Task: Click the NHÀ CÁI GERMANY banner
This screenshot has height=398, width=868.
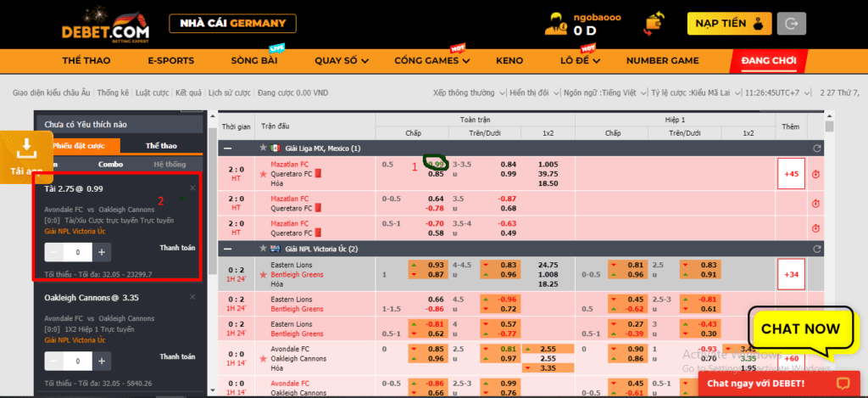Action: (232, 23)
